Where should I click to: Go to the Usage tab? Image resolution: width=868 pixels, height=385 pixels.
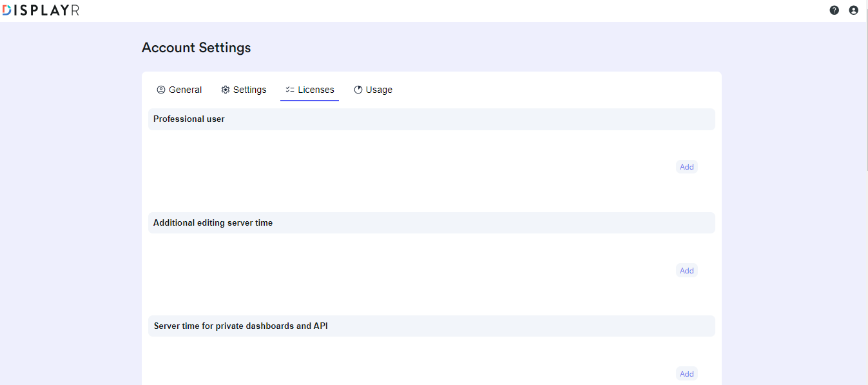(x=373, y=90)
